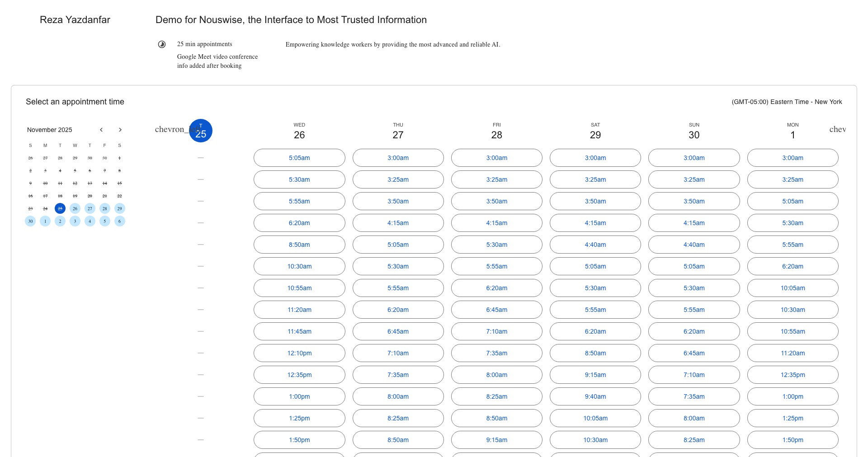The image size is (868, 457).
Task: Book Sunday 30 at 4:15am
Action: 694,223
